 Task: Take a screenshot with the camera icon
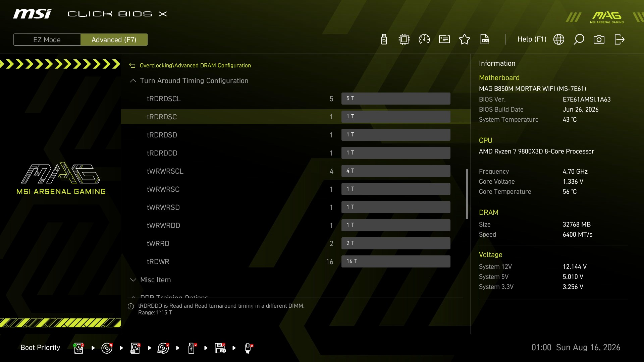coord(599,40)
